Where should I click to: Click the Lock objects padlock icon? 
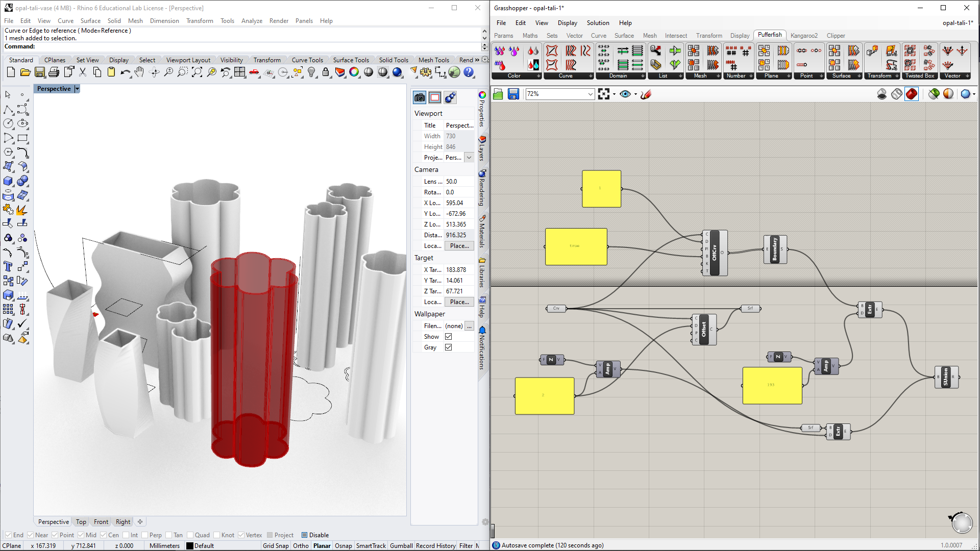point(326,72)
